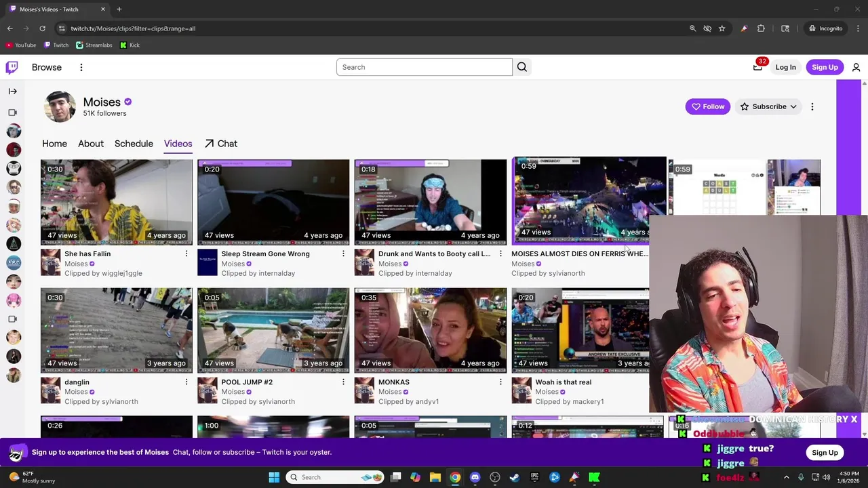Image resolution: width=868 pixels, height=488 pixels.
Task: Open options for Sleep Stream Gone Wrong clip
Action: click(343, 253)
